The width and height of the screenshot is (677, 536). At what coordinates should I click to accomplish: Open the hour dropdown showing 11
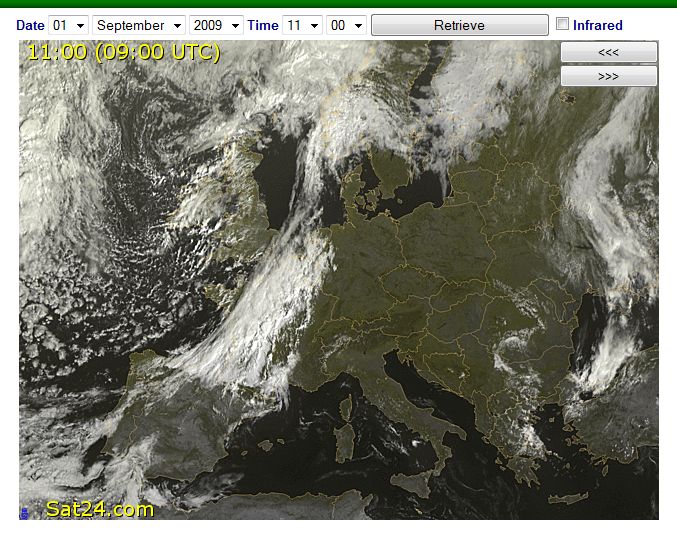303,25
